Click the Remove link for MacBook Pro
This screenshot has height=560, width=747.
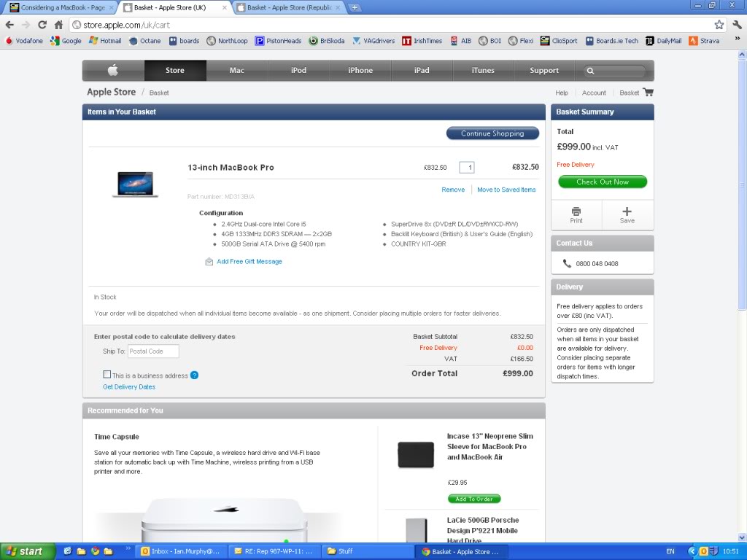[x=453, y=190]
